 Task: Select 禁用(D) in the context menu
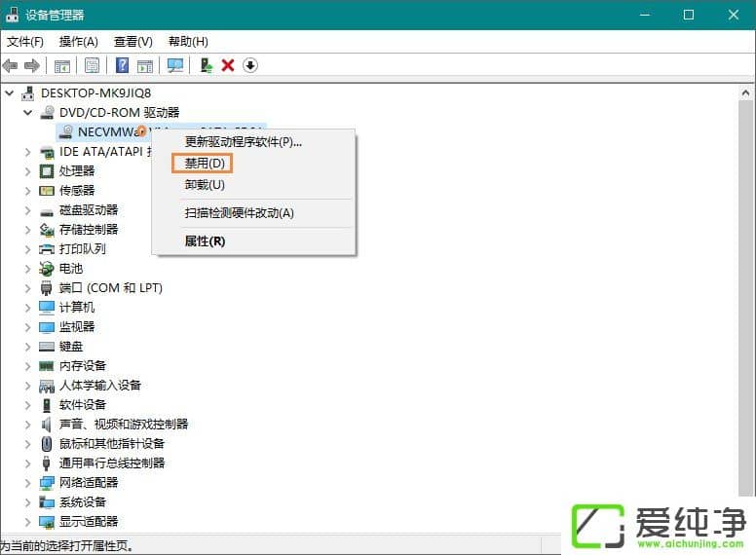(205, 164)
